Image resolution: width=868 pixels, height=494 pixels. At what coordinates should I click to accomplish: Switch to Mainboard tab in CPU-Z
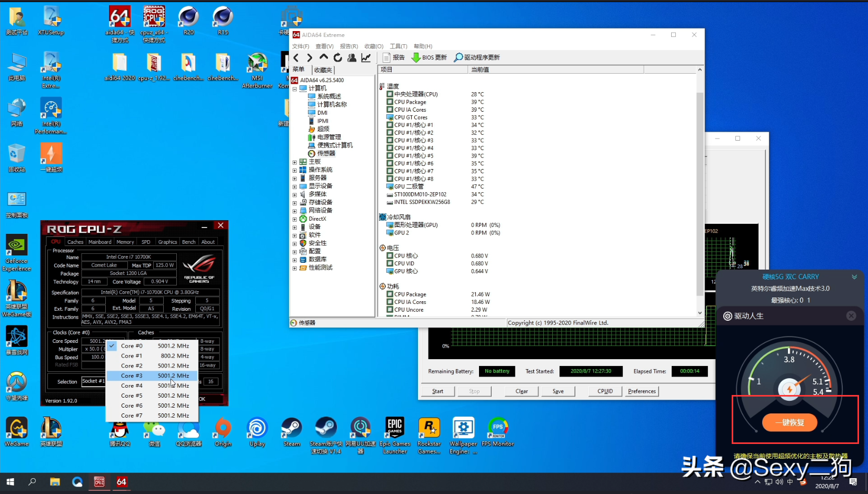click(x=99, y=242)
